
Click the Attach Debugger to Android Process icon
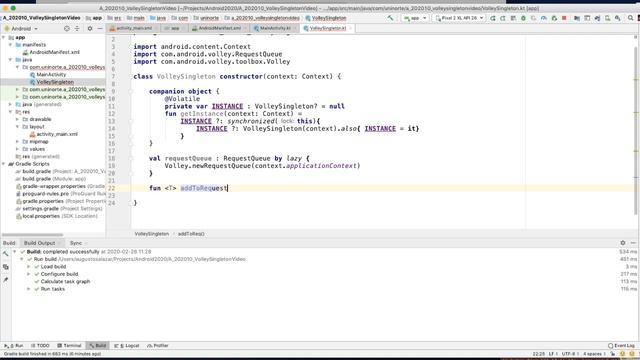click(x=554, y=18)
